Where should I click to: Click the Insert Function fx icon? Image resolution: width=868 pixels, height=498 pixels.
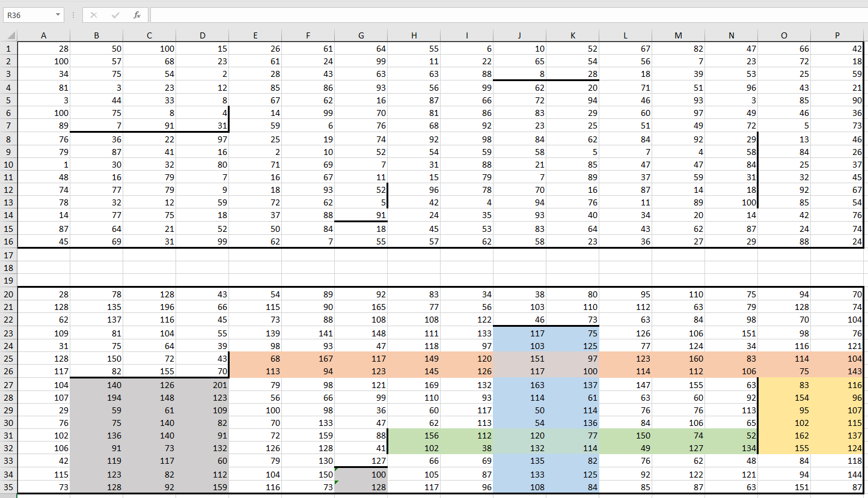tap(137, 15)
